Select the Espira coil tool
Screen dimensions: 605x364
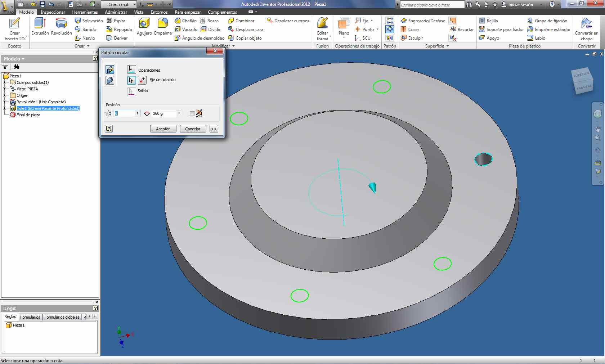[x=116, y=21]
